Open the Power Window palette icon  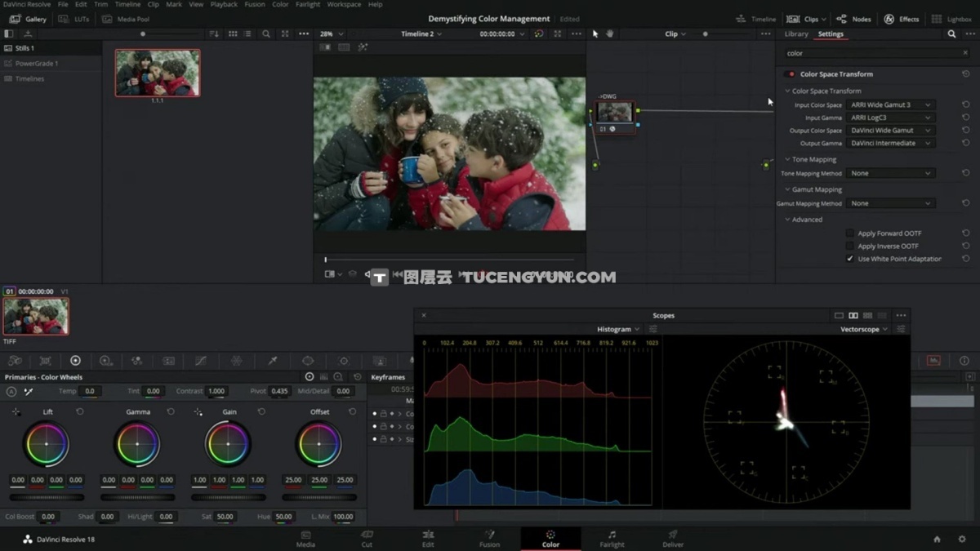coord(308,361)
